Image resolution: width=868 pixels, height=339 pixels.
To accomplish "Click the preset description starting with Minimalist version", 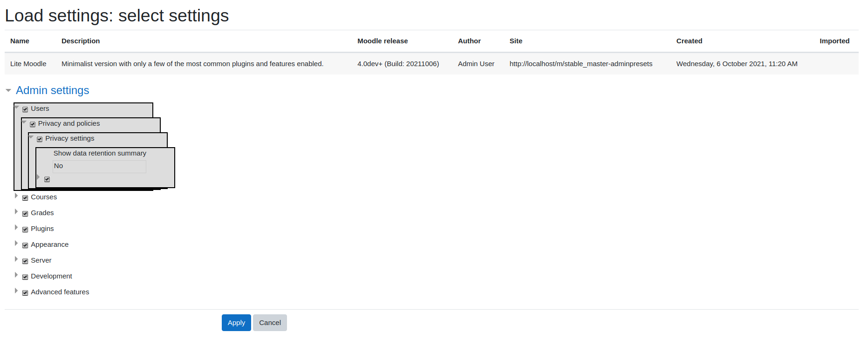I will point(192,64).
